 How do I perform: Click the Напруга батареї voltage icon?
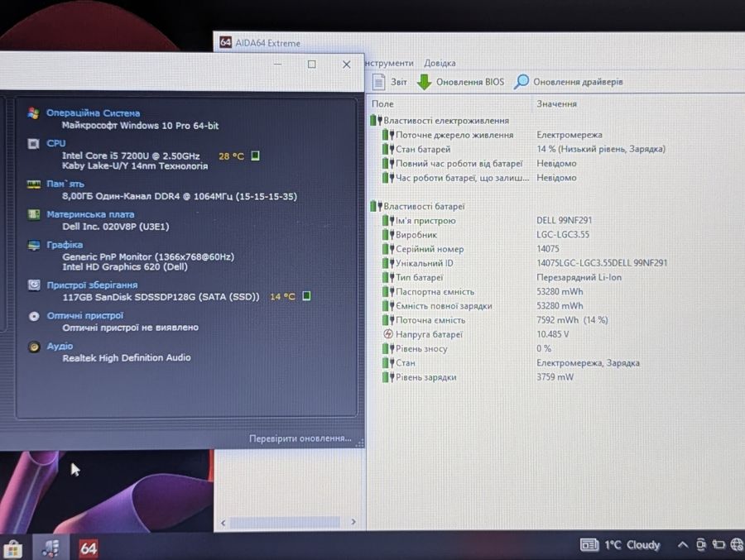387,334
